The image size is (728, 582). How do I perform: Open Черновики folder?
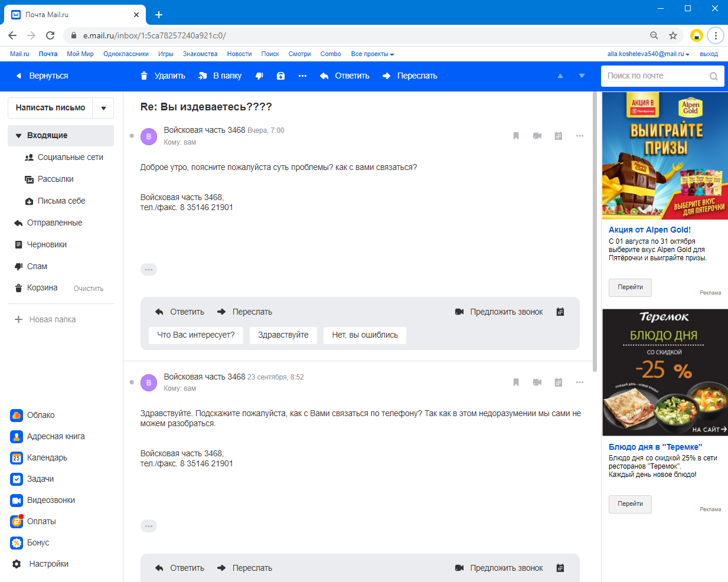coord(40,245)
